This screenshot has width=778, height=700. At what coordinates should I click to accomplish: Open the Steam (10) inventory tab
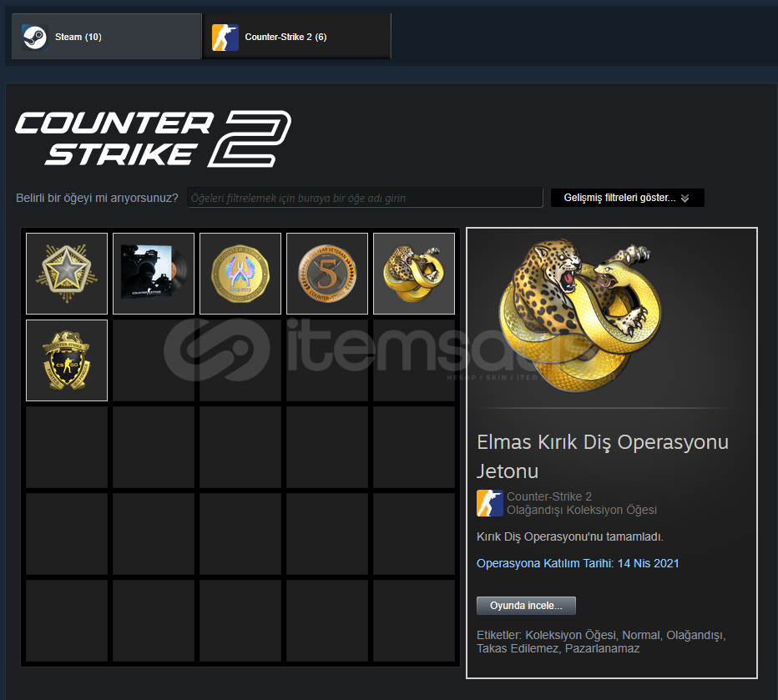pyautogui.click(x=106, y=37)
